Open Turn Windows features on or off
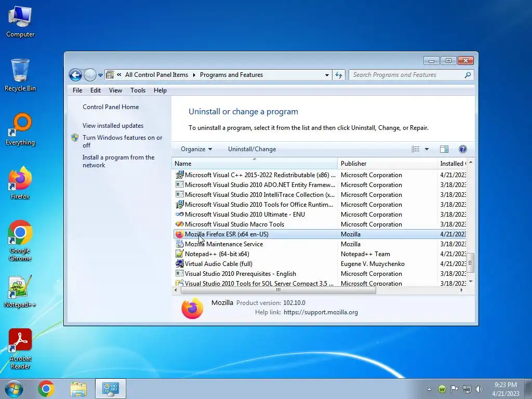 (122, 141)
